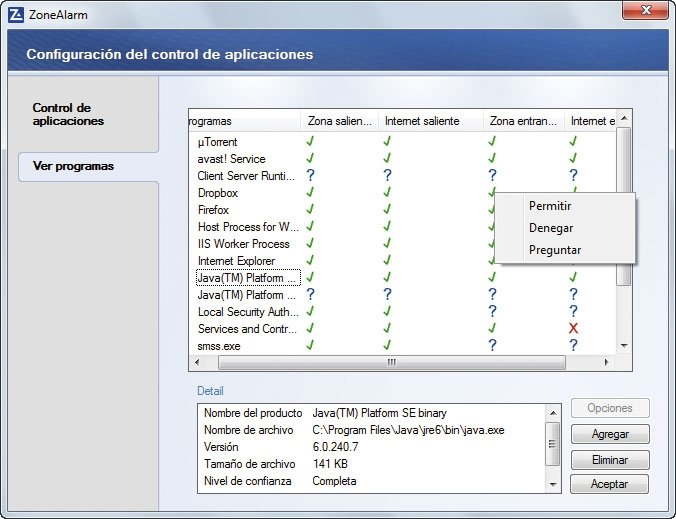Screen dimensions: 676x519
Task: Click Detail panel scroll up arrow
Action: pos(553,413)
